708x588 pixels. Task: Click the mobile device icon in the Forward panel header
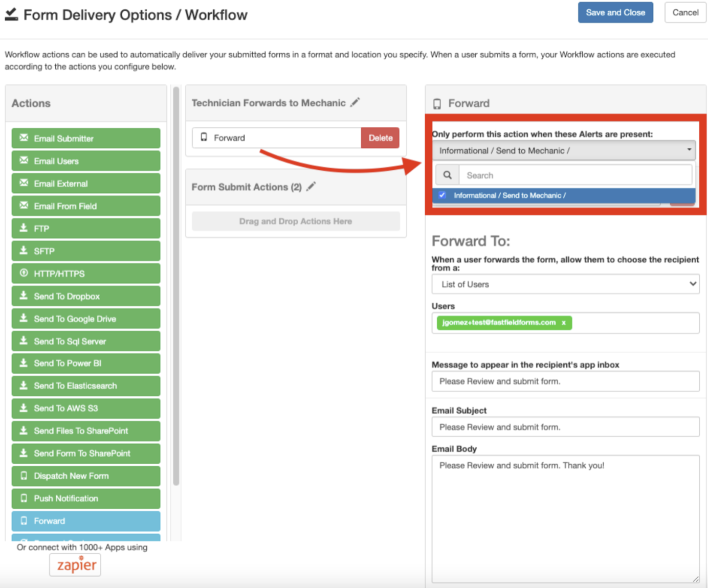tap(438, 103)
